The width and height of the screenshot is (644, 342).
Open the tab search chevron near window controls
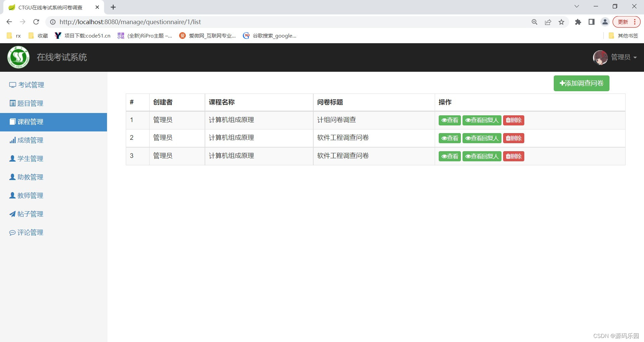(577, 6)
